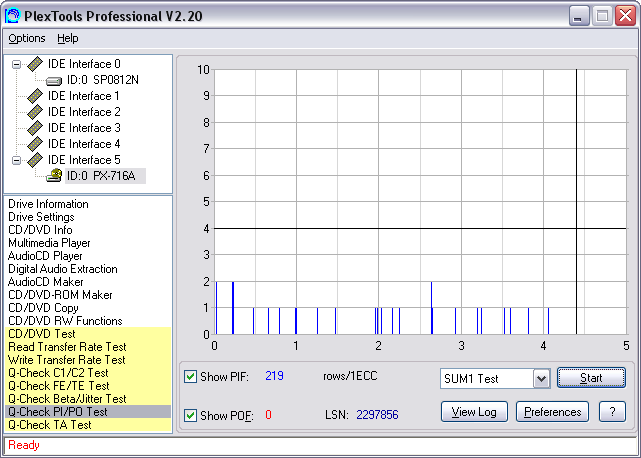Click the View Log button
Viewport: 641px width, 458px height.
(474, 412)
